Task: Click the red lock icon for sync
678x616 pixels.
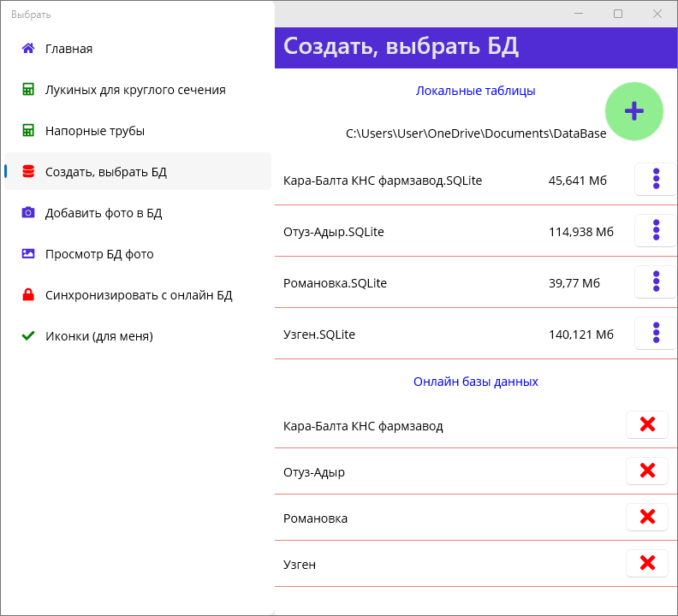Action: click(28, 295)
